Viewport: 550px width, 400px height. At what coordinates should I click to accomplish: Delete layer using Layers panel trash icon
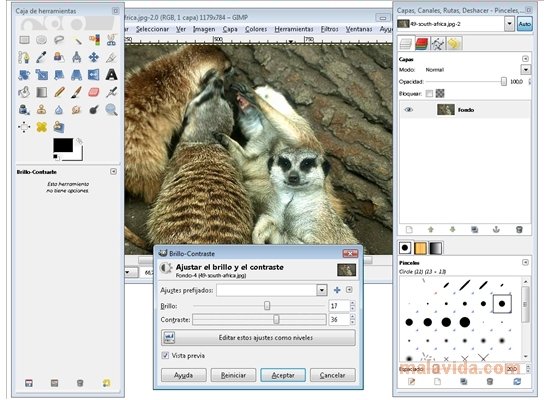[x=519, y=229]
